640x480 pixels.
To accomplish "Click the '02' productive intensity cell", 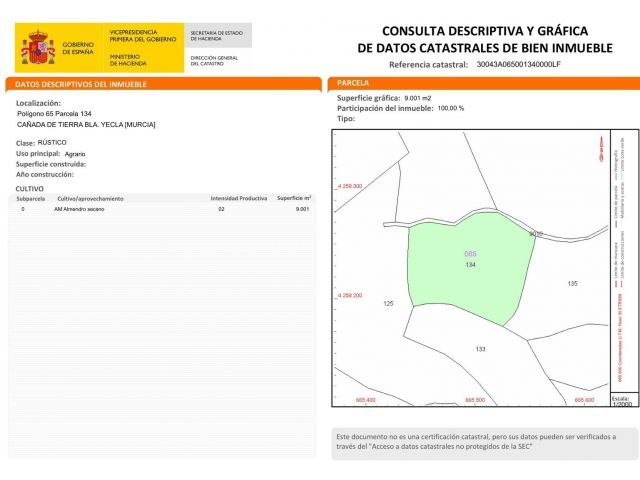I will pos(221,209).
